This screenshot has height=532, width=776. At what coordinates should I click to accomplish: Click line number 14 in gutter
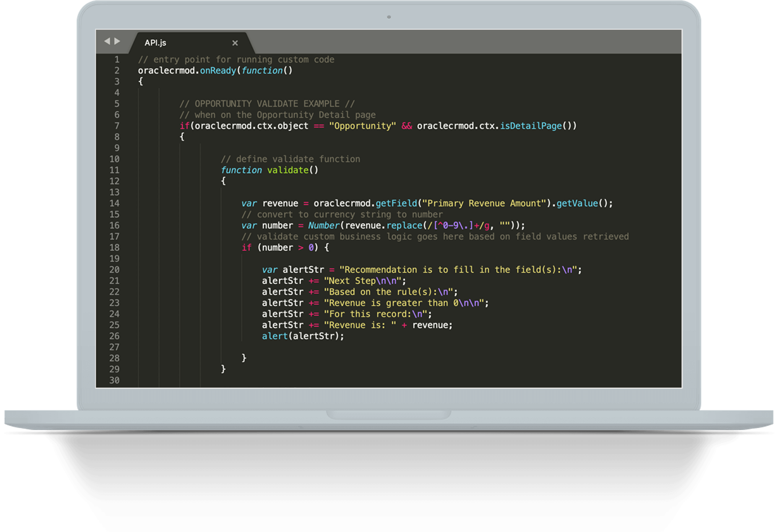pos(114,204)
